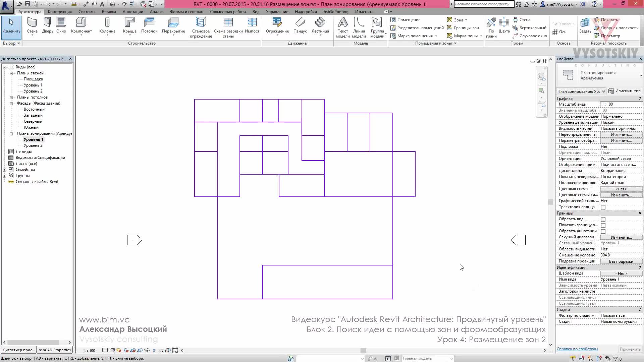Select the Схема разрезки стены tool
The width and height of the screenshot is (644, 362).
(x=228, y=27)
